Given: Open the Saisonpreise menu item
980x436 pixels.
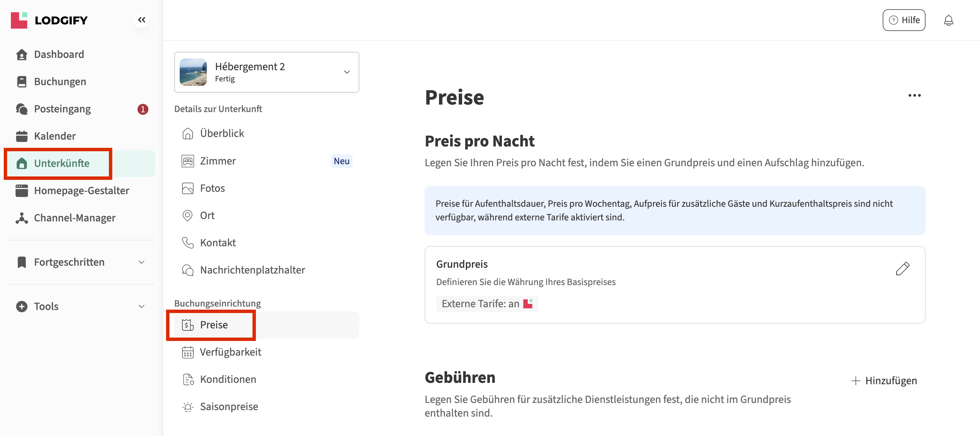Looking at the screenshot, I should [229, 406].
